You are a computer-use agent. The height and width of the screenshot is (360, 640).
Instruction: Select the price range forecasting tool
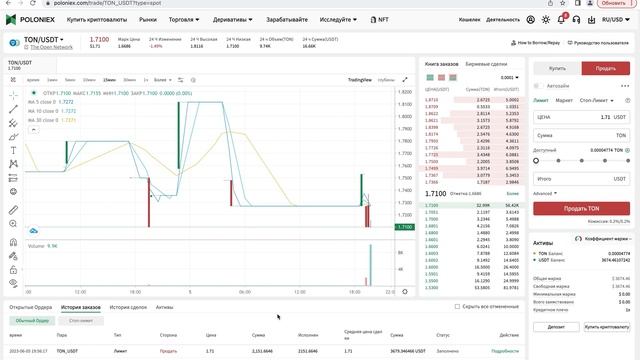pos(13,178)
